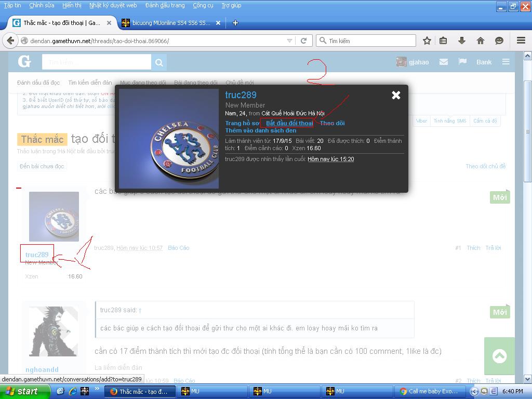Image resolution: width=532 pixels, height=399 pixels.
Task: Open the gjahao account menu
Action: pos(413,62)
